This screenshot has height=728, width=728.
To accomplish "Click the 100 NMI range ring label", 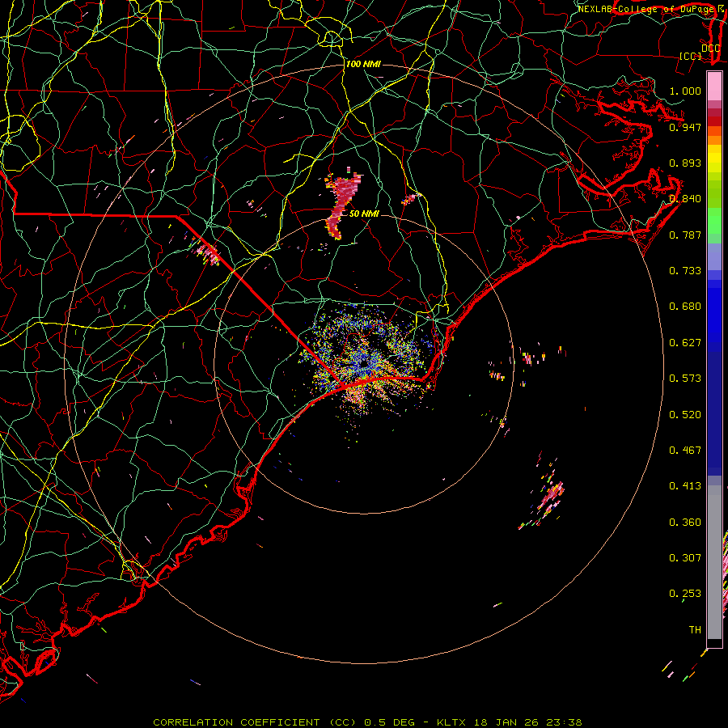I will pyautogui.click(x=363, y=64).
